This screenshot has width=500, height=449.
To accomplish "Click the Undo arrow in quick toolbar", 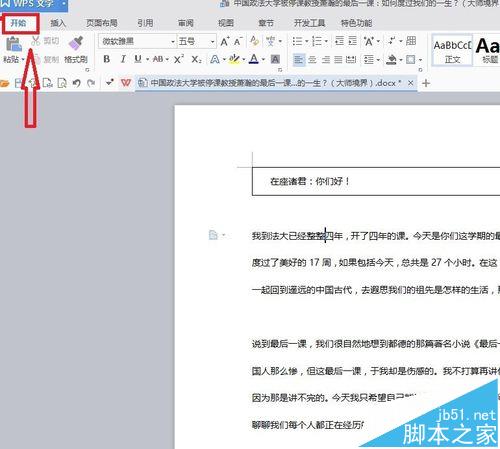I will pyautogui.click(x=77, y=83).
